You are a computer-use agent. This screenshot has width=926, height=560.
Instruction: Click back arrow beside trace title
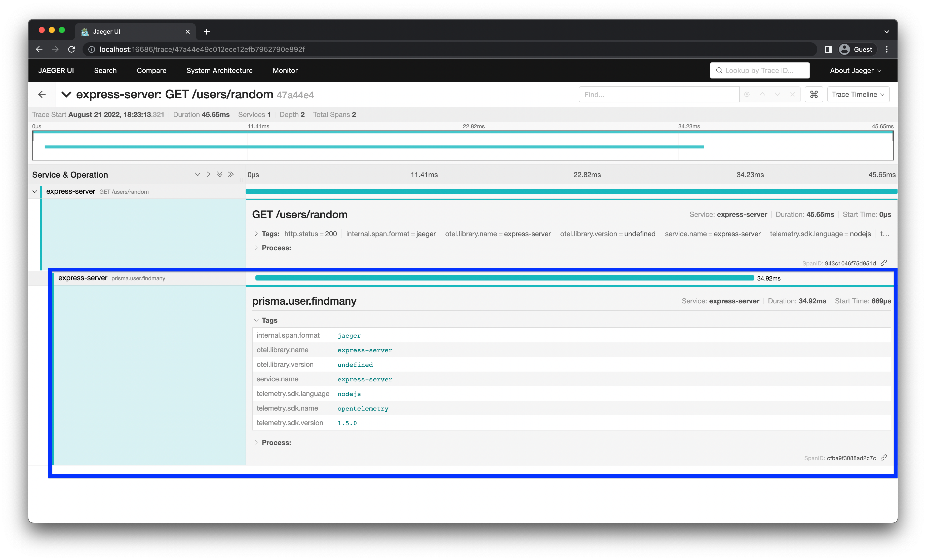42,94
